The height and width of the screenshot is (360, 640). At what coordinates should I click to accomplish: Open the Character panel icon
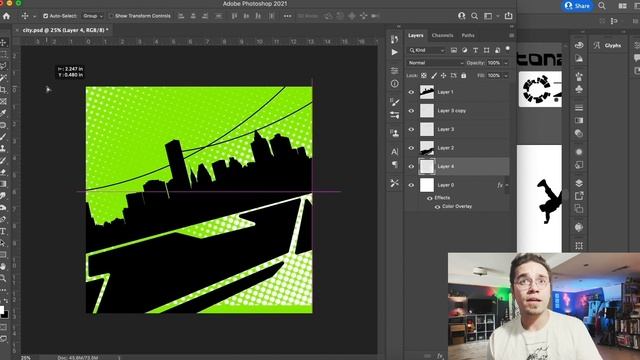point(394,151)
